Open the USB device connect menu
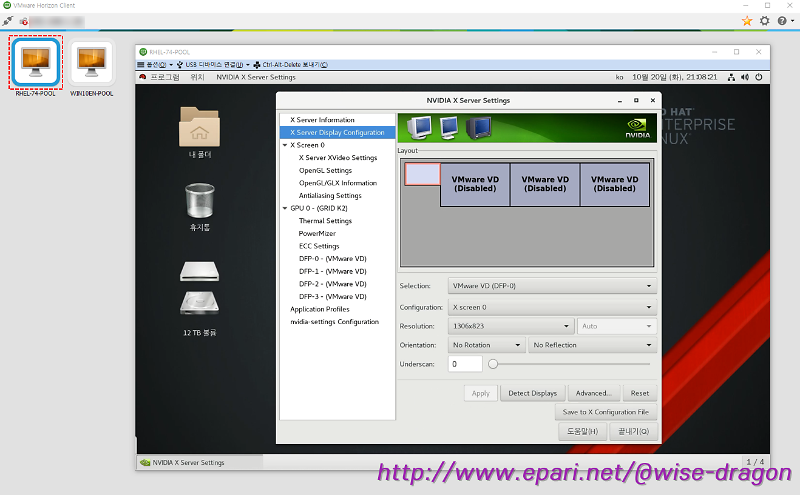Image resolution: width=800 pixels, height=495 pixels. [213, 65]
